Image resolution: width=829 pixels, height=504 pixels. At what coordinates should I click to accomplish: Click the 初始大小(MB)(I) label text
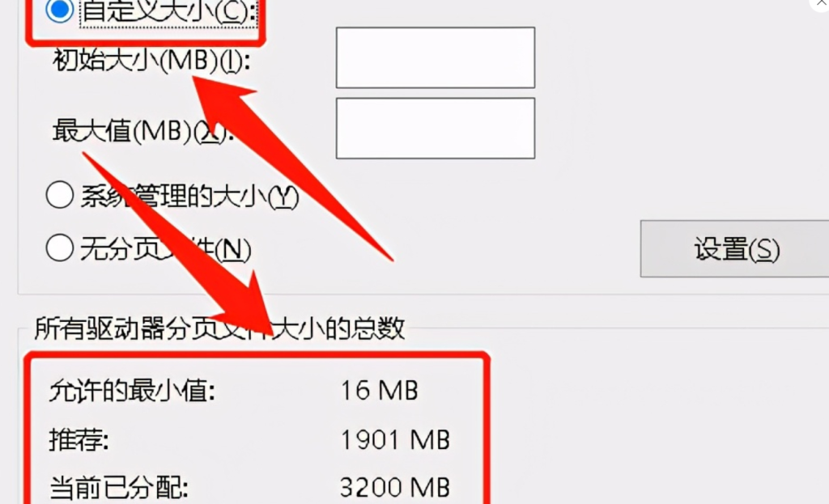[151, 61]
